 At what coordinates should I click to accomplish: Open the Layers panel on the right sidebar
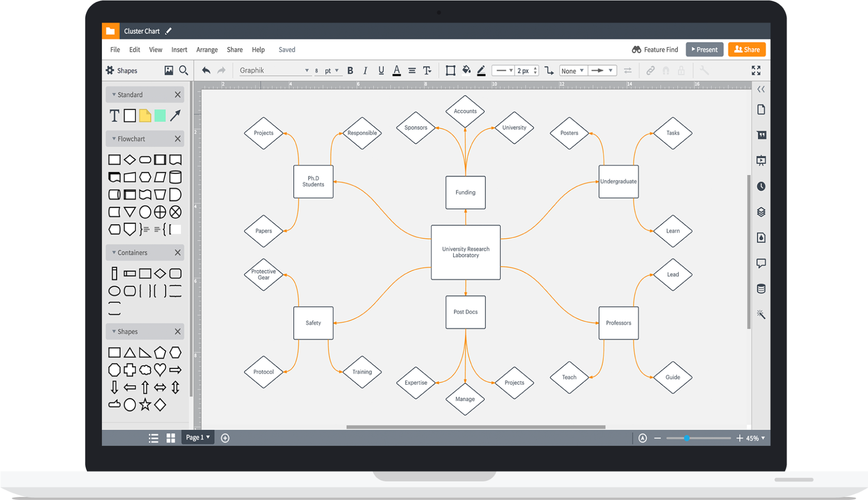tap(761, 212)
